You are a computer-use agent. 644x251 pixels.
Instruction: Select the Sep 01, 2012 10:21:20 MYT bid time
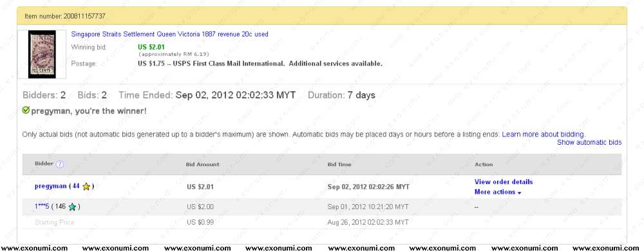pyautogui.click(x=368, y=207)
